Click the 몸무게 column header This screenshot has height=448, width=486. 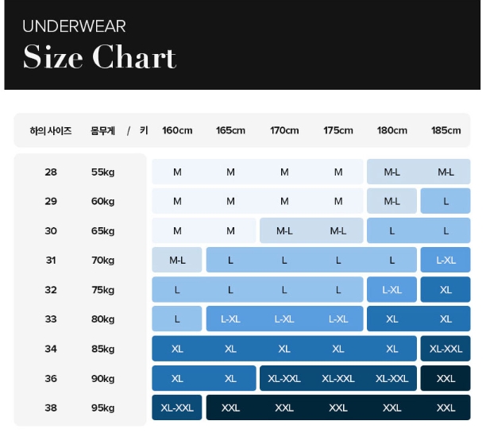click(x=102, y=130)
